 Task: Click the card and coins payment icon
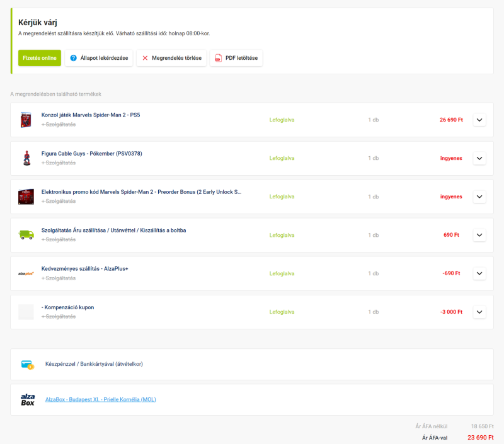point(28,365)
